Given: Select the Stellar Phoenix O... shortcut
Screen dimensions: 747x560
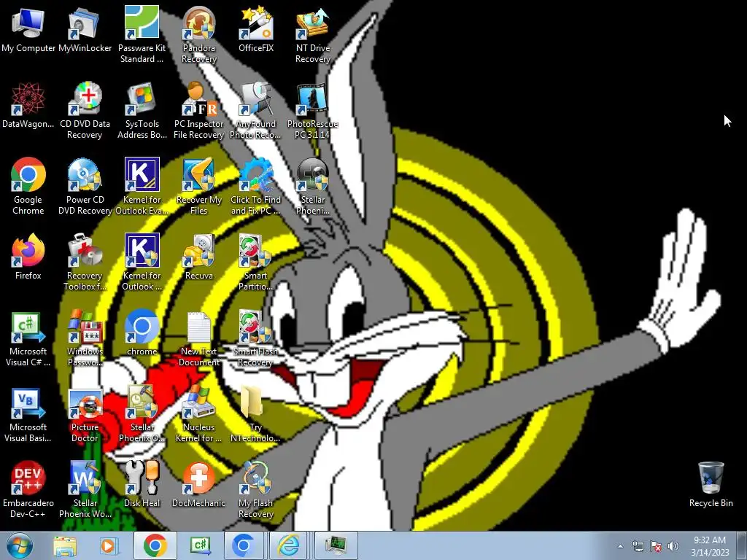Looking at the screenshot, I should 142,414.
